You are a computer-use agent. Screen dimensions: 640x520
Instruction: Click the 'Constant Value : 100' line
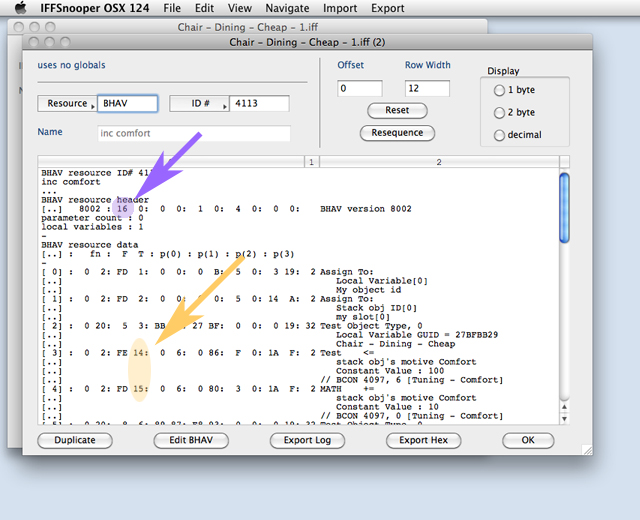(x=390, y=371)
